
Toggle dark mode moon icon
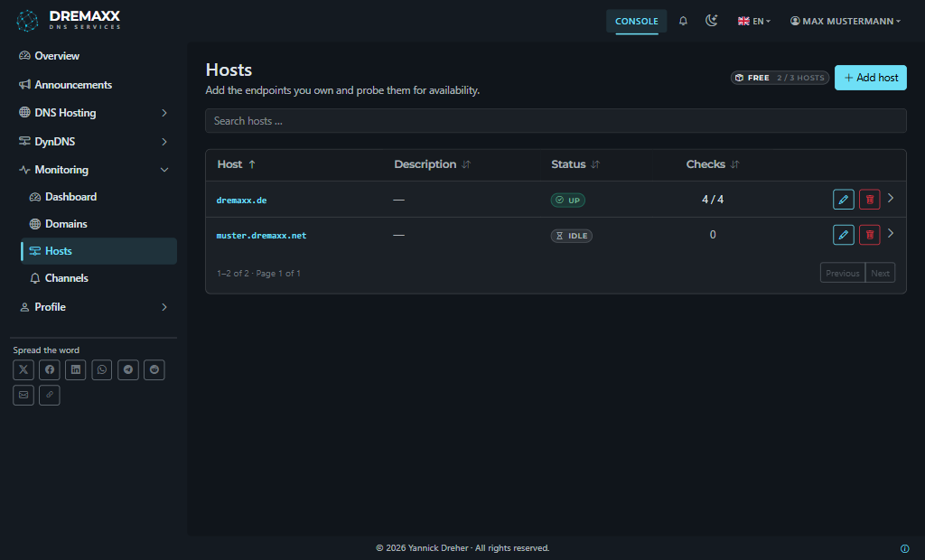tap(712, 21)
